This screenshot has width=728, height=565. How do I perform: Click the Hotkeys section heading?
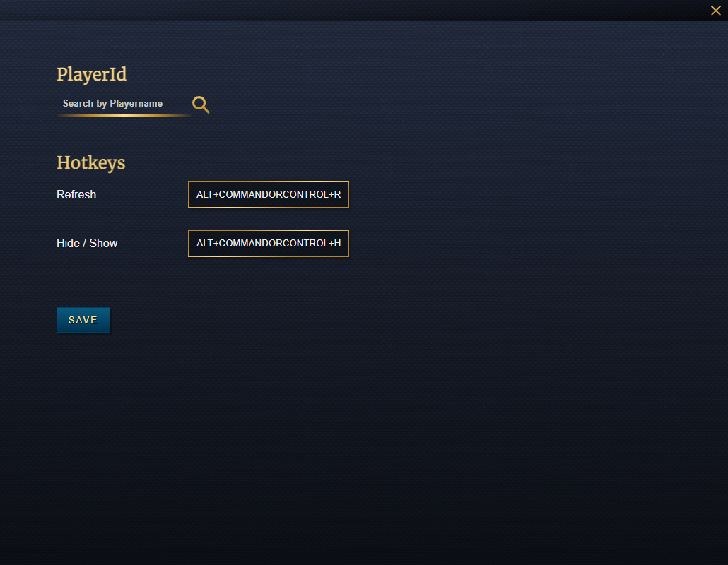[90, 163]
